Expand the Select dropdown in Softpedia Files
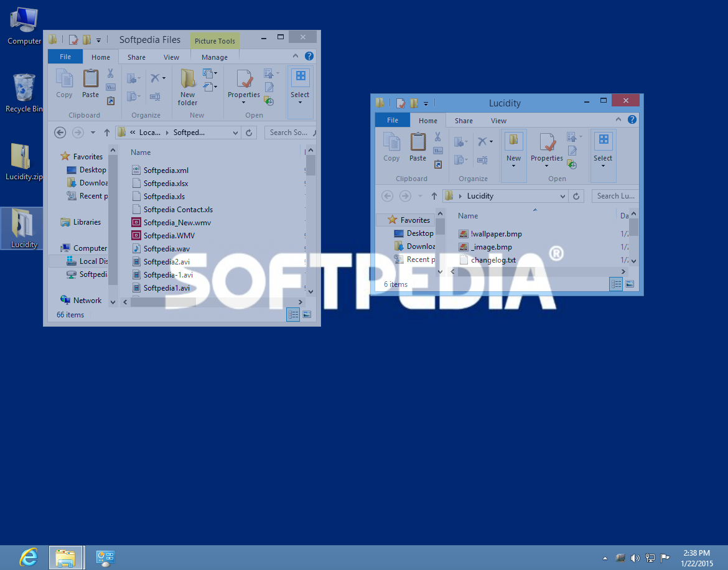This screenshot has width=728, height=570. coord(300,92)
